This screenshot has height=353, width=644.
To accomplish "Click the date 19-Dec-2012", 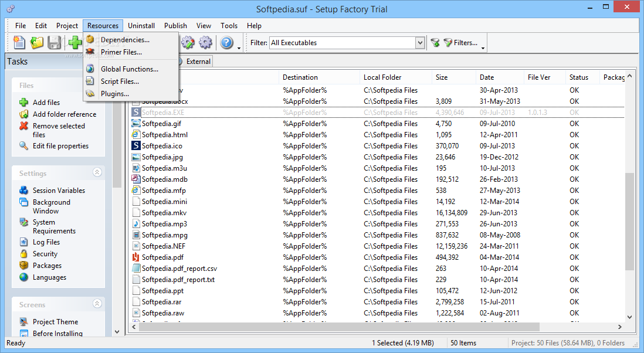I will click(x=499, y=157).
